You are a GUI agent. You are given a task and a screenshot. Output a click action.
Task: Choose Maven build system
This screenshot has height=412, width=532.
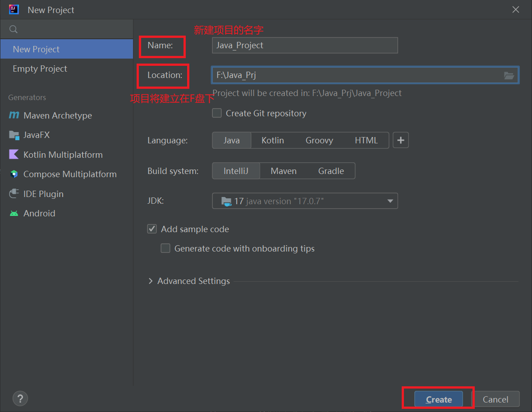[x=284, y=170]
